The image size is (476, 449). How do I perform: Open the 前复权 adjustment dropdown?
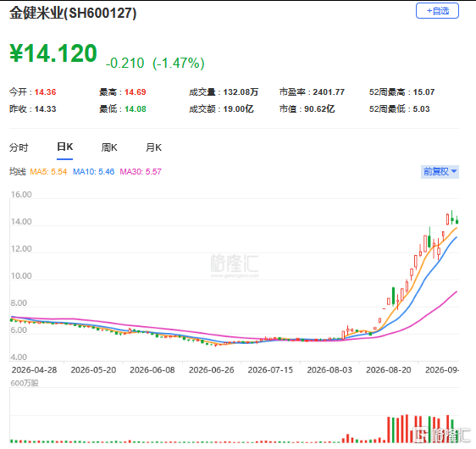tap(440, 171)
